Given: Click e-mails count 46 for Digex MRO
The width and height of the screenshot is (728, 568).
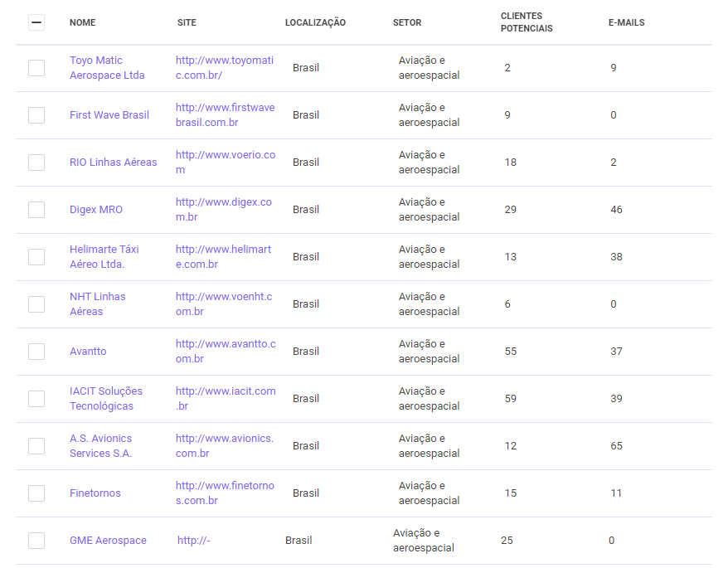Looking at the screenshot, I should pyautogui.click(x=616, y=210).
